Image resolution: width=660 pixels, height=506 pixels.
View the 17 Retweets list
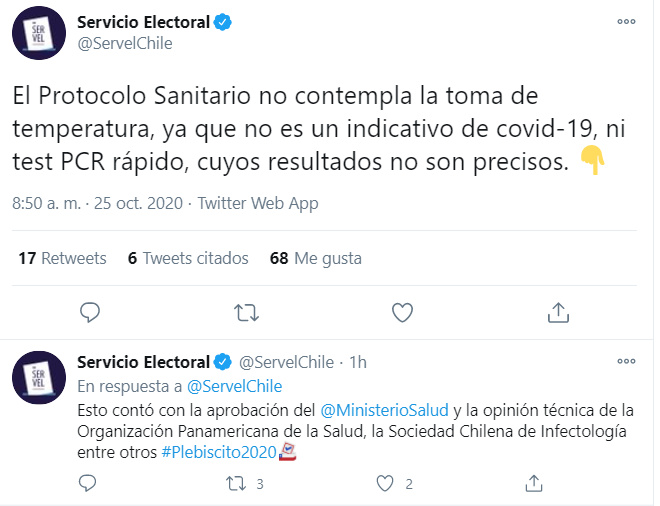click(62, 258)
